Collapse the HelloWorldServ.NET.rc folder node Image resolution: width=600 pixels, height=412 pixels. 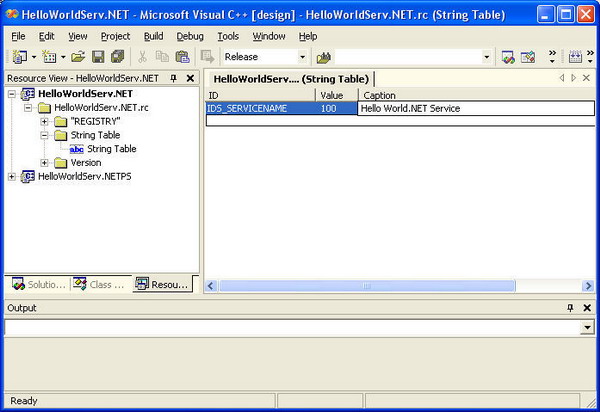(28, 108)
